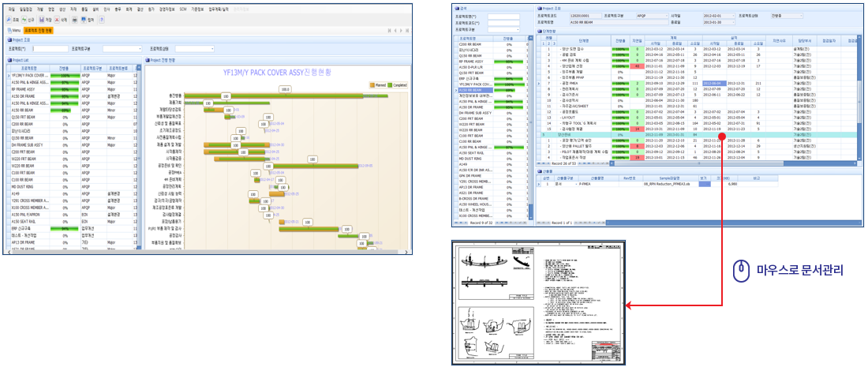Image resolution: width=868 pixels, height=367 pixels.
Task: Select the GPK DR FRAME row in right list
Action: (x=492, y=175)
